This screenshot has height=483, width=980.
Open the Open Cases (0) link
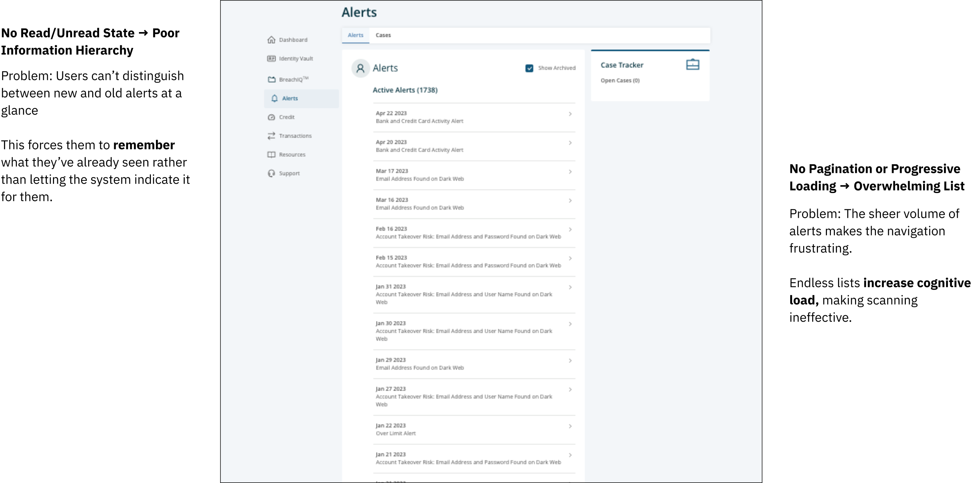(620, 81)
